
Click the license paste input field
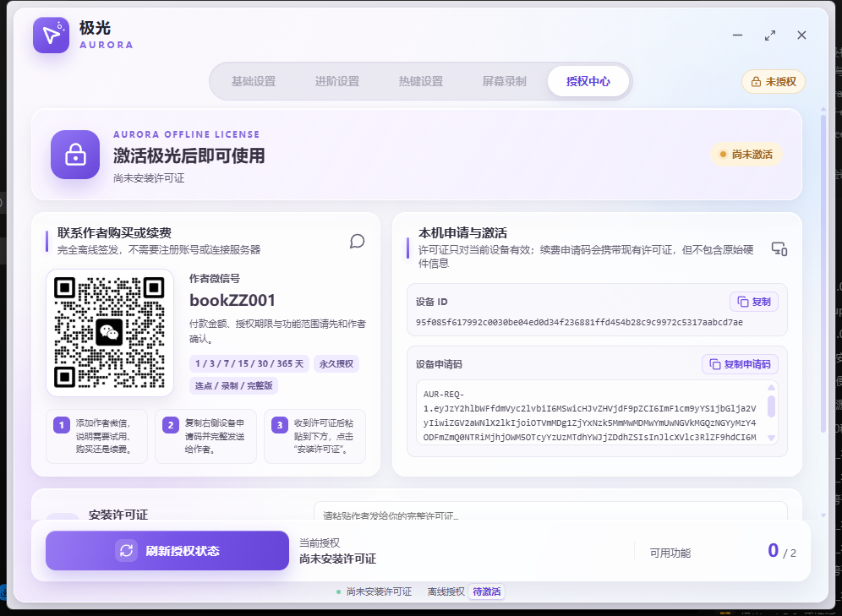550,511
